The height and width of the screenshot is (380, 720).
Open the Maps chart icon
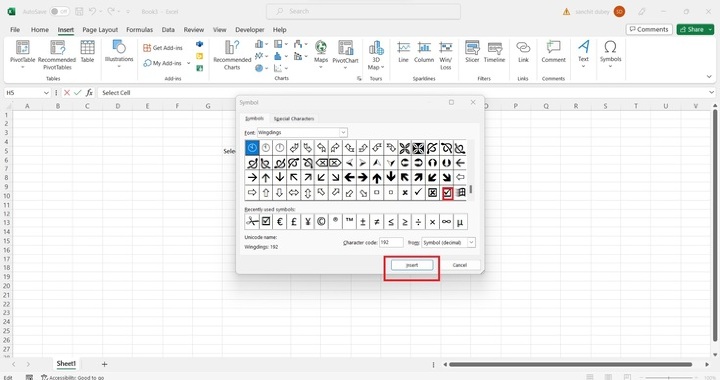click(321, 54)
